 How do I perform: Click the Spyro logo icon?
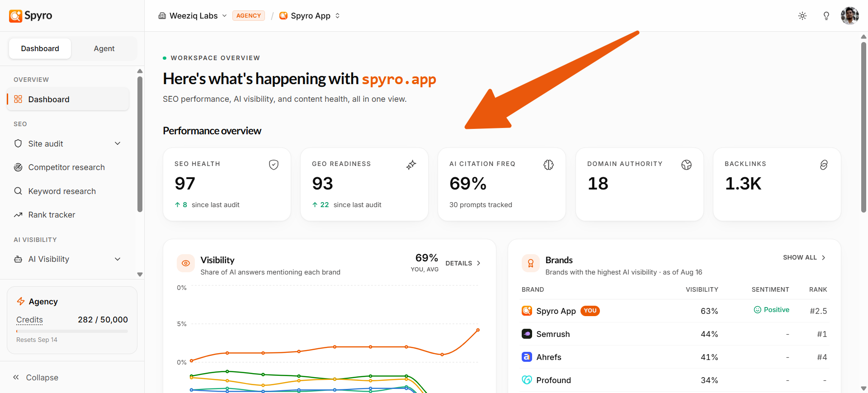pyautogui.click(x=15, y=16)
